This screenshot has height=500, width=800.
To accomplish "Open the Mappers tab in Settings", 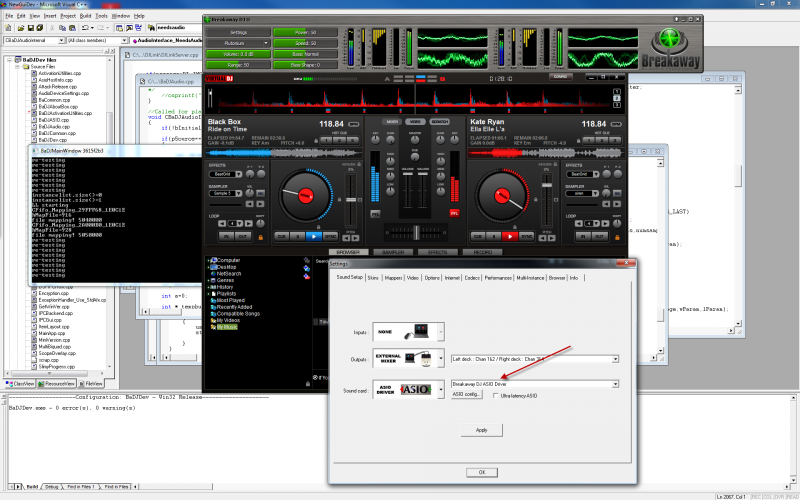I will coord(393,278).
